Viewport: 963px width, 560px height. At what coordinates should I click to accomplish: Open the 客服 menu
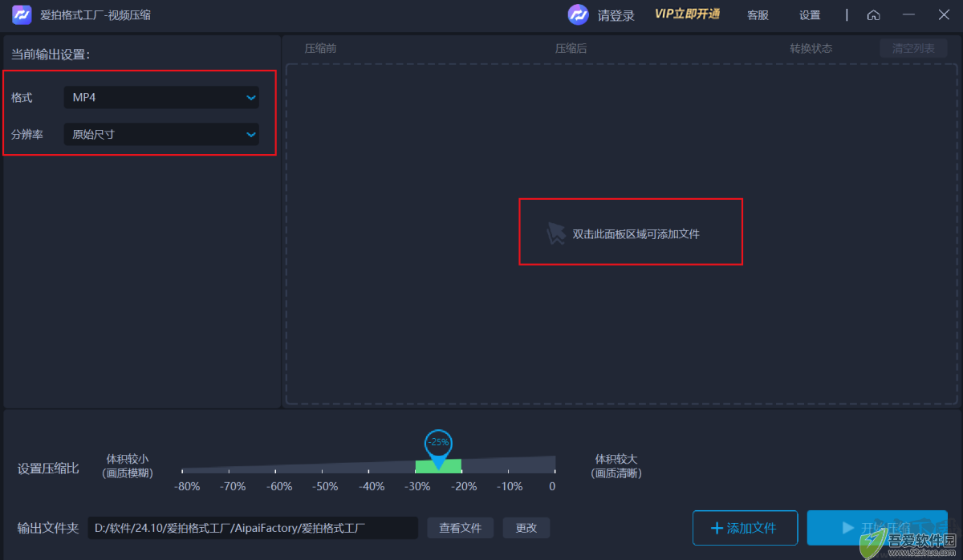tap(758, 15)
